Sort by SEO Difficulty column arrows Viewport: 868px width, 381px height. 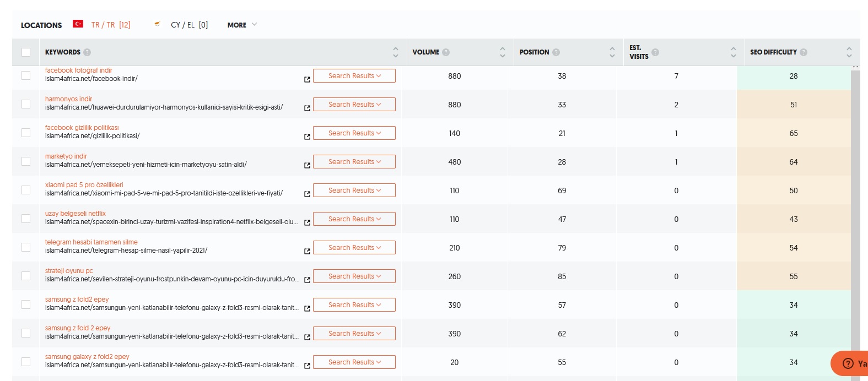click(849, 52)
